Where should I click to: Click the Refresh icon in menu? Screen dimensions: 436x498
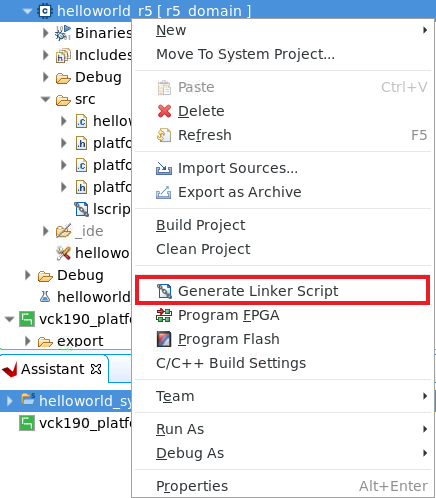click(164, 135)
